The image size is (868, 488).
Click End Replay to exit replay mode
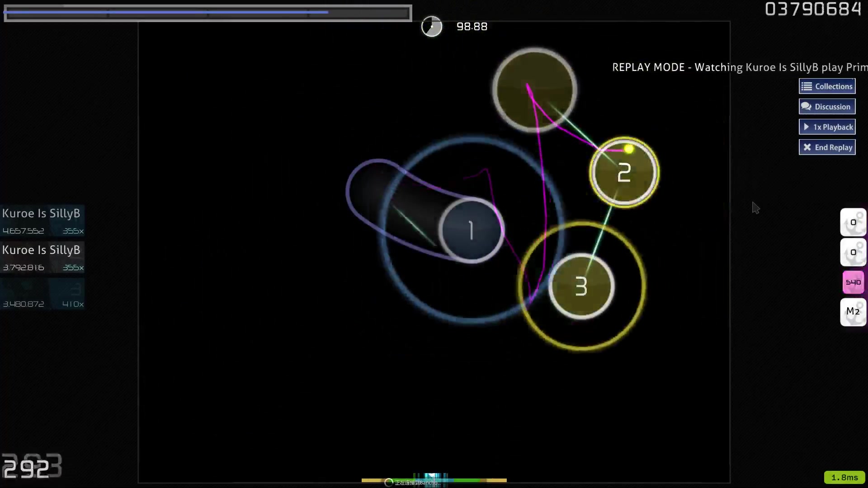pyautogui.click(x=830, y=147)
